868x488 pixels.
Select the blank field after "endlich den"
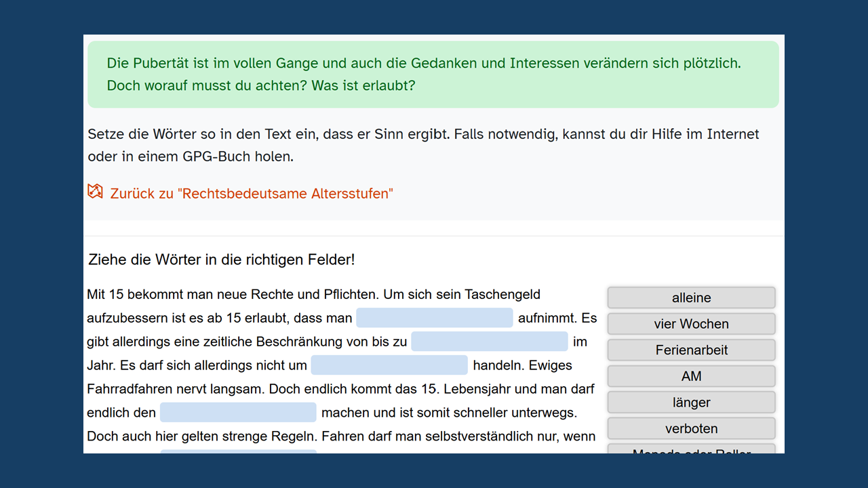pyautogui.click(x=238, y=412)
